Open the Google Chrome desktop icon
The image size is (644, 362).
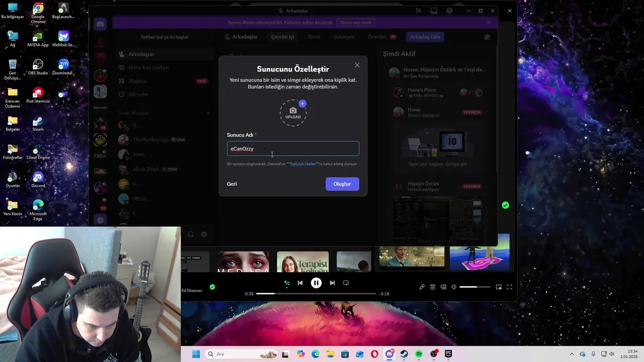[38, 14]
